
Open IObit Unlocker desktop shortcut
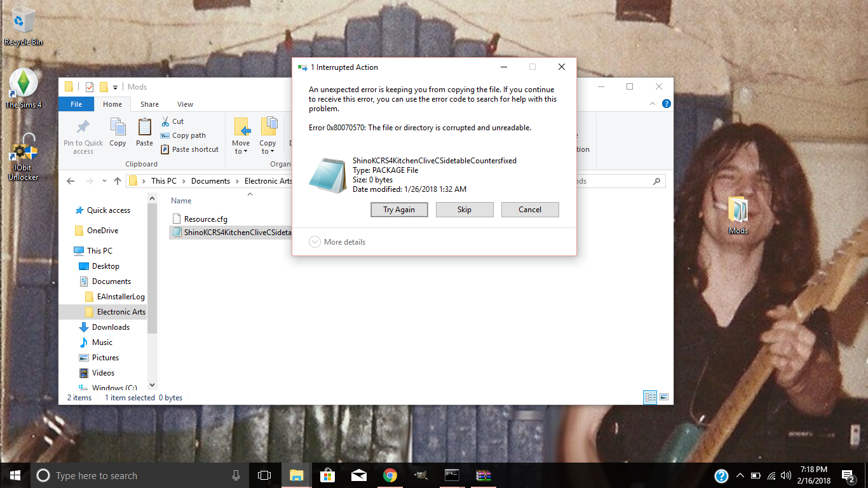(24, 157)
